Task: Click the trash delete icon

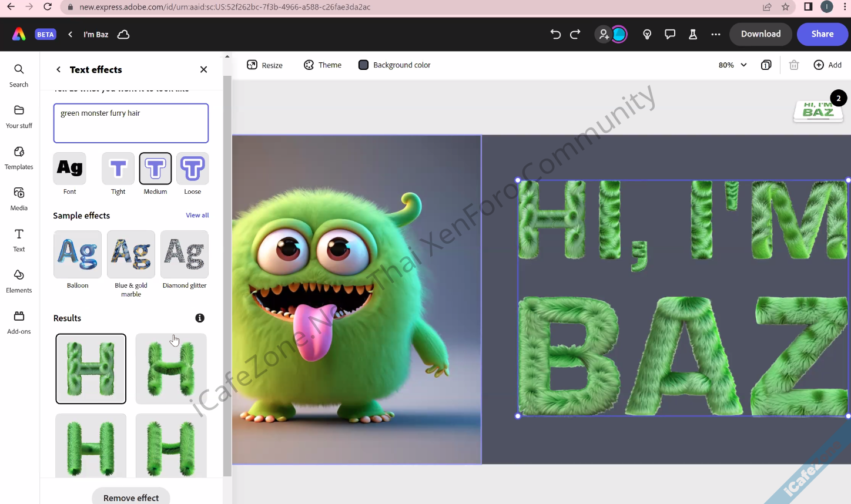Action: click(x=794, y=65)
